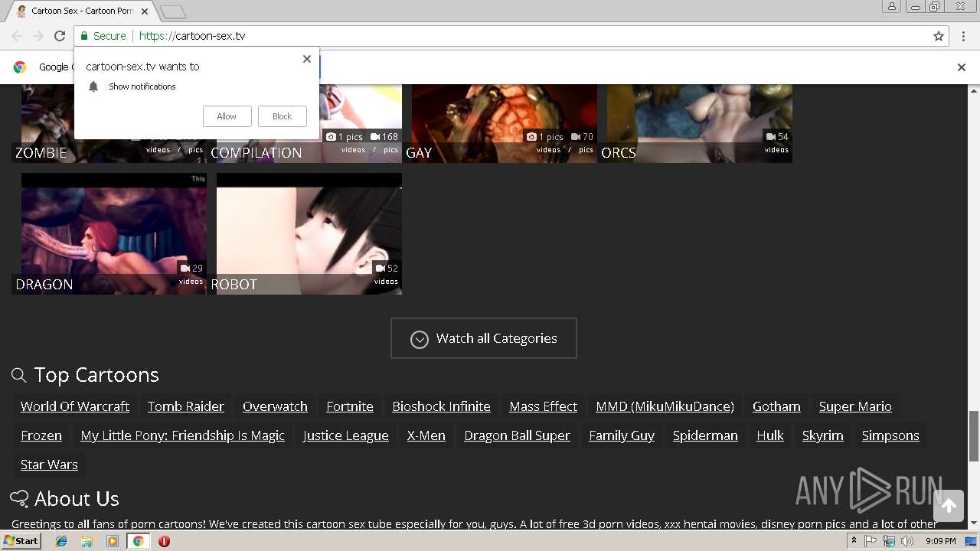Open the ORCS category label

pos(619,152)
